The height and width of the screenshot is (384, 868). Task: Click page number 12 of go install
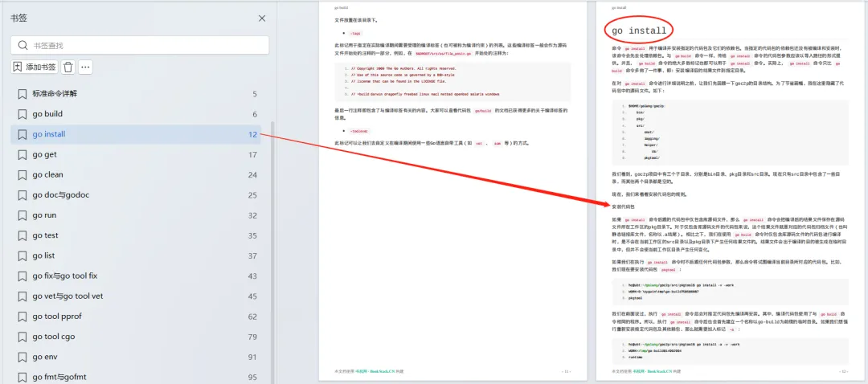click(x=253, y=134)
